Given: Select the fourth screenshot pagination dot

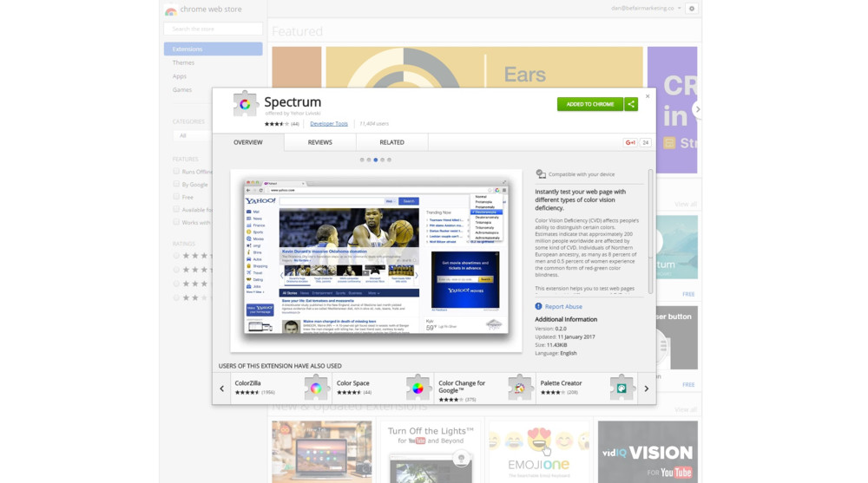Looking at the screenshot, I should (x=383, y=160).
